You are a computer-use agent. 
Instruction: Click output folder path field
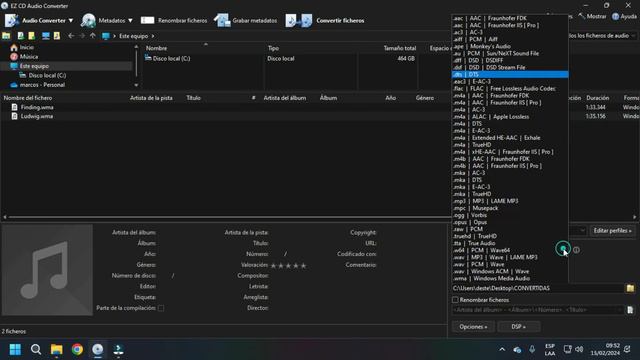coord(538,288)
